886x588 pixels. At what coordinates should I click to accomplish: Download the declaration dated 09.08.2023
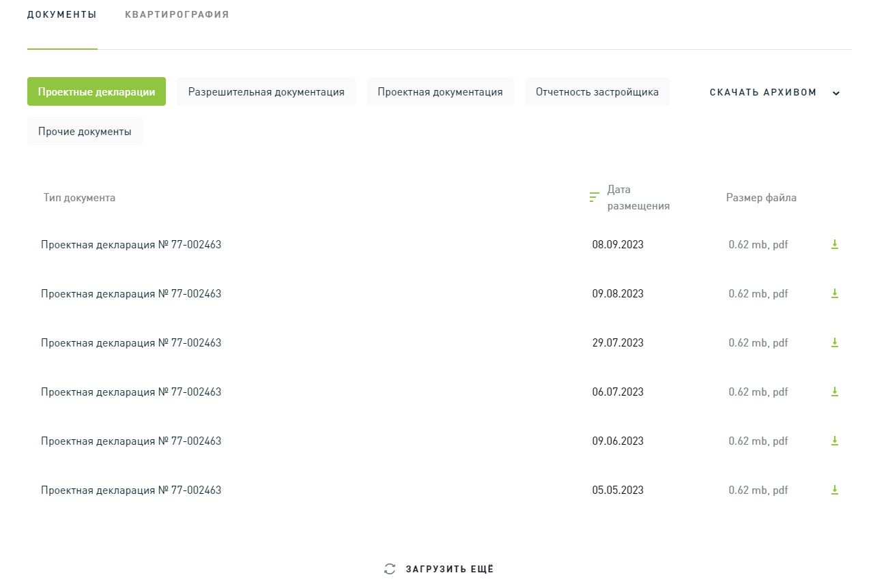tap(834, 293)
